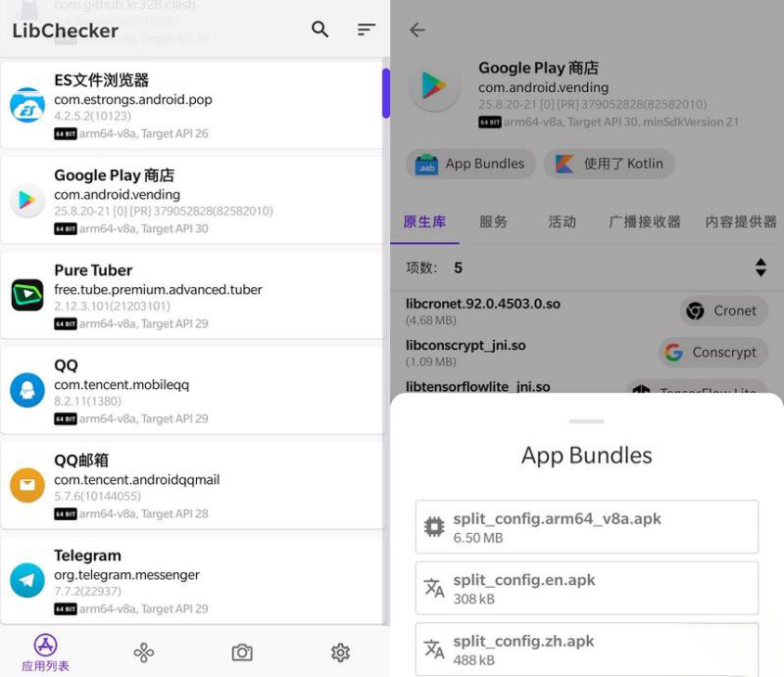Screen dimensions: 784x677
Task: Open com.tencent.androidqqmail entry
Action: pyautogui.click(x=192, y=485)
